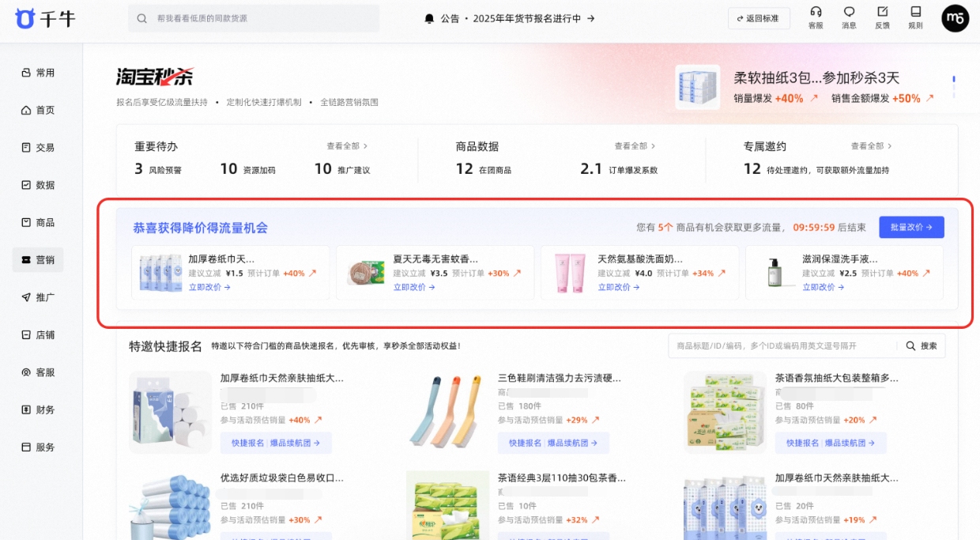Click the 批量改价 button

(x=911, y=227)
